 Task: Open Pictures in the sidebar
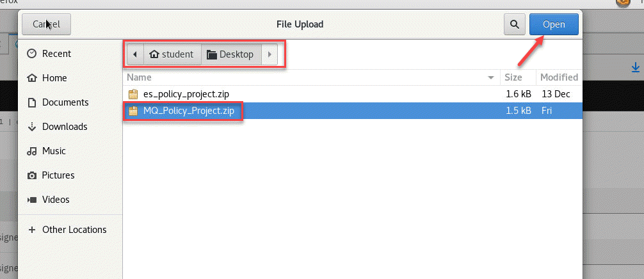pos(58,175)
